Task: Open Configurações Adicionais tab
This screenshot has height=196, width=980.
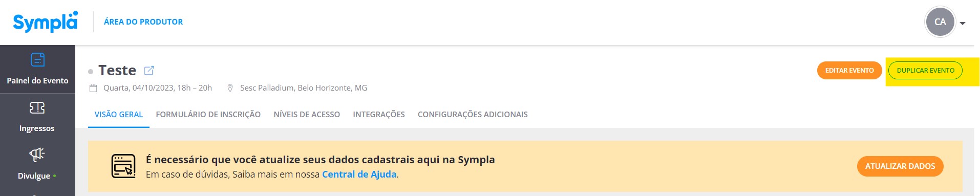Action: click(473, 115)
